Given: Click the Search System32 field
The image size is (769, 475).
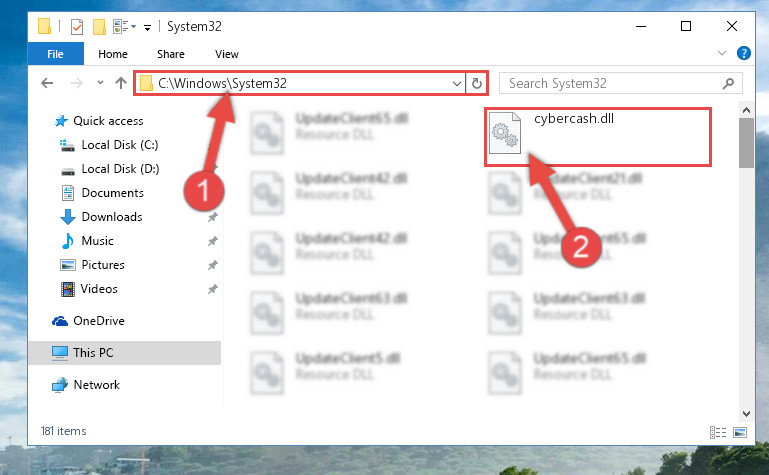Looking at the screenshot, I should click(x=613, y=83).
